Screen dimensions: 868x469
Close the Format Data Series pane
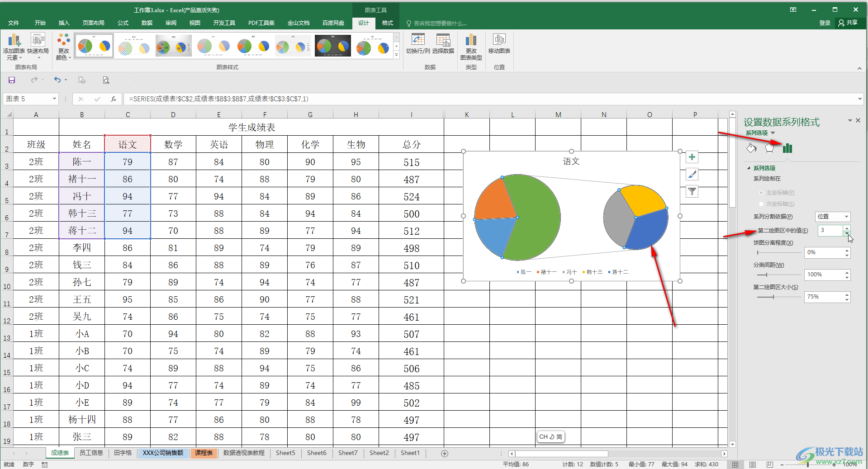tap(858, 120)
